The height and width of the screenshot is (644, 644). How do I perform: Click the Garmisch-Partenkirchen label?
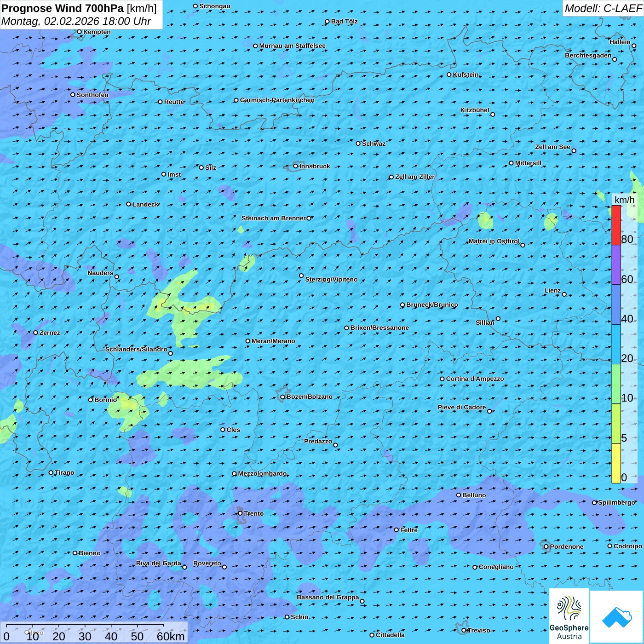[277, 100]
